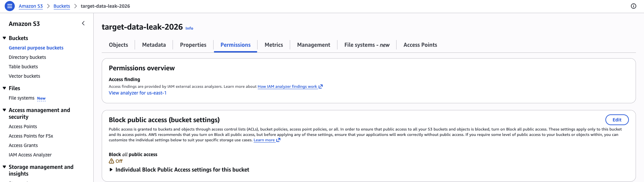Click the Info link beside bucket name

189,28
